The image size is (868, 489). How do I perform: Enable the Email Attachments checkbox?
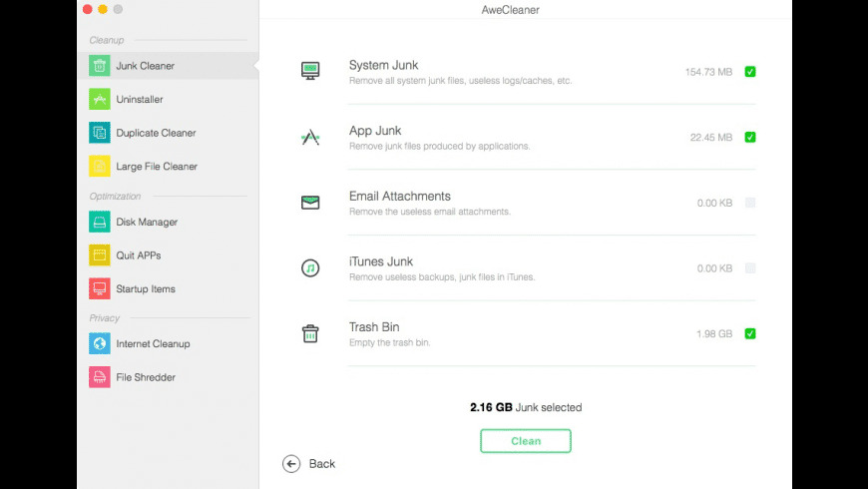point(750,204)
